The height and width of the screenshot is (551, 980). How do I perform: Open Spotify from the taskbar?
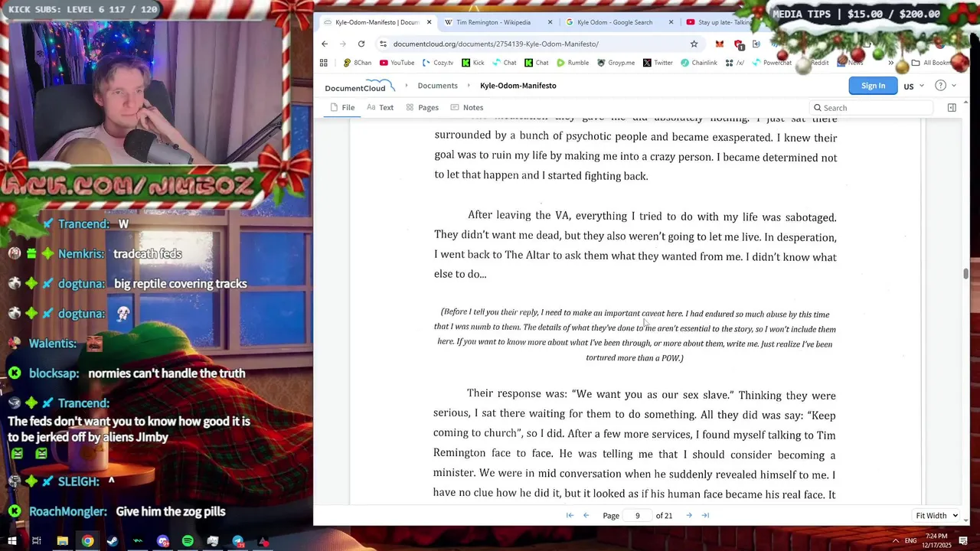[188, 541]
